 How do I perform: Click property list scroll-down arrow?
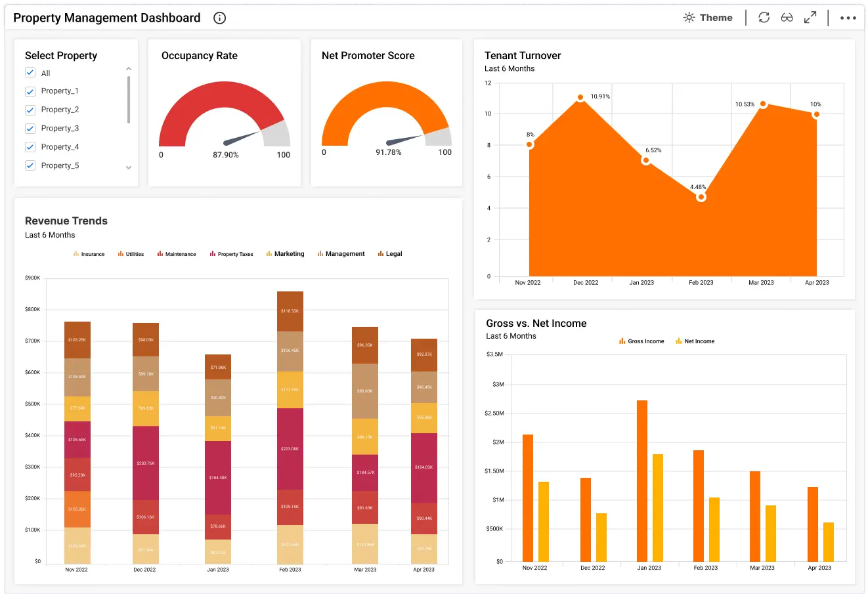[129, 167]
